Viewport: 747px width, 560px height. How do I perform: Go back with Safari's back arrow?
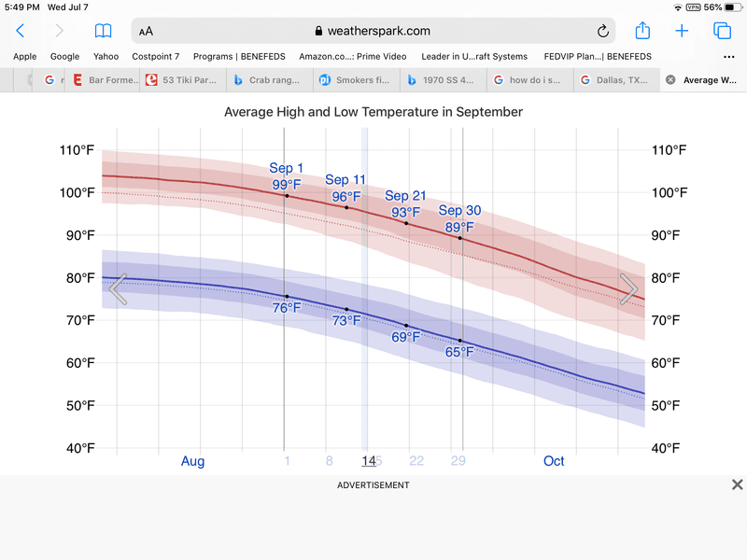(x=21, y=31)
